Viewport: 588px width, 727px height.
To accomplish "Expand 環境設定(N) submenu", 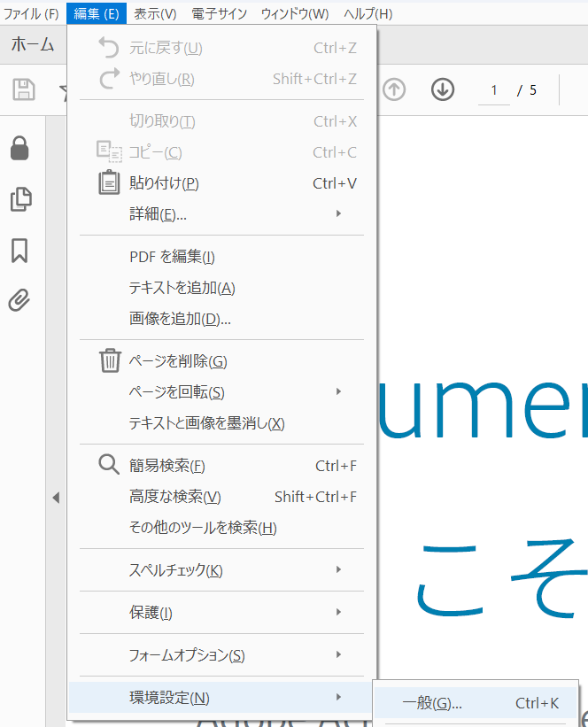I will click(x=221, y=697).
